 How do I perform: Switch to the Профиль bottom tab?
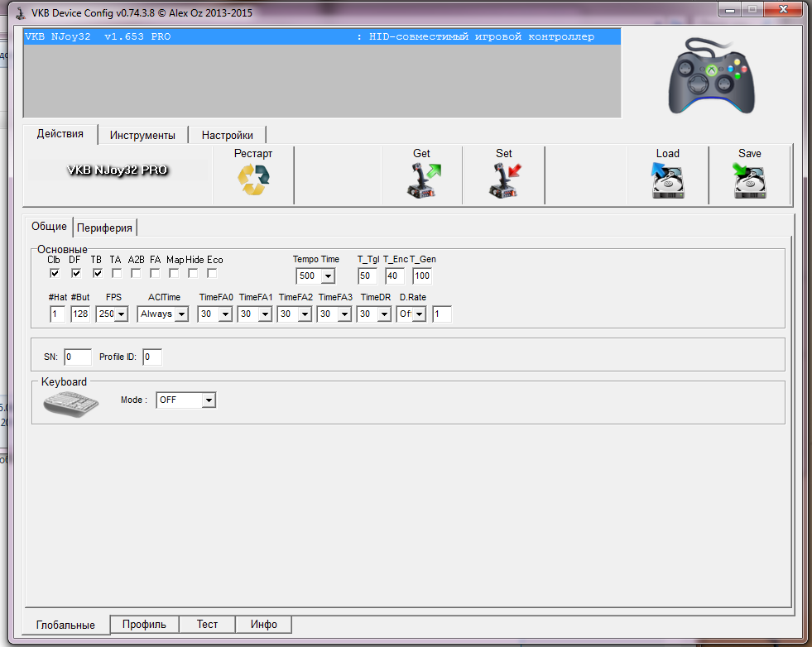[x=145, y=624]
